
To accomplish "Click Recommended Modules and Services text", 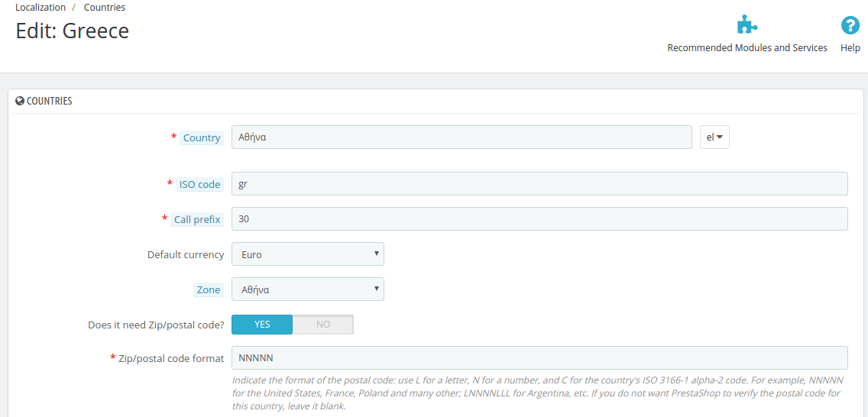I will (747, 48).
